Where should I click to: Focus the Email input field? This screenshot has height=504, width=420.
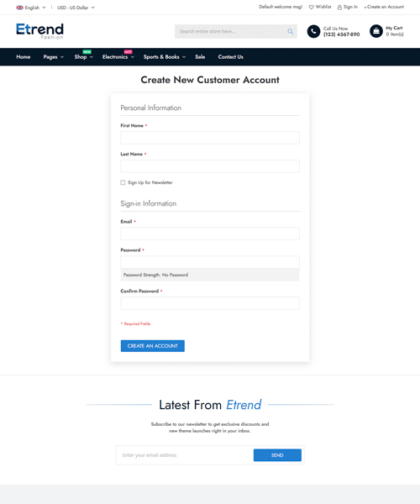tap(210, 234)
